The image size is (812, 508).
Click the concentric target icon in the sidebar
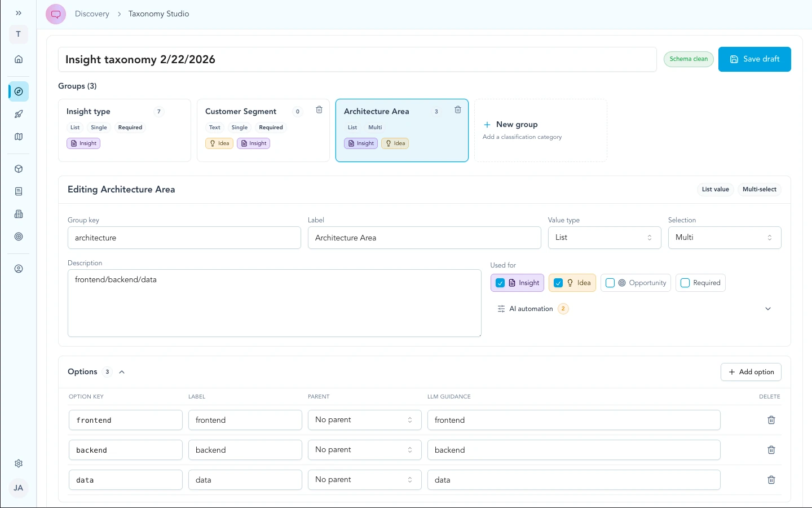[19, 237]
